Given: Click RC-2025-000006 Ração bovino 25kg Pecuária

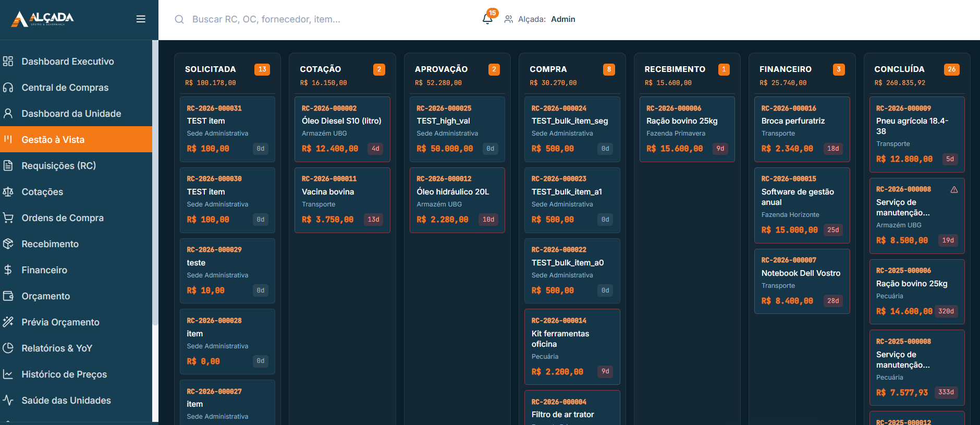Looking at the screenshot, I should [x=917, y=292].
